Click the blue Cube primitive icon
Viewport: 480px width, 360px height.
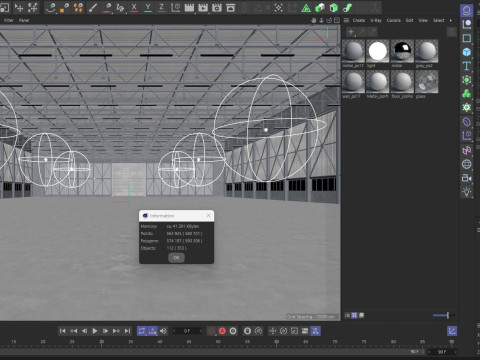(x=467, y=52)
